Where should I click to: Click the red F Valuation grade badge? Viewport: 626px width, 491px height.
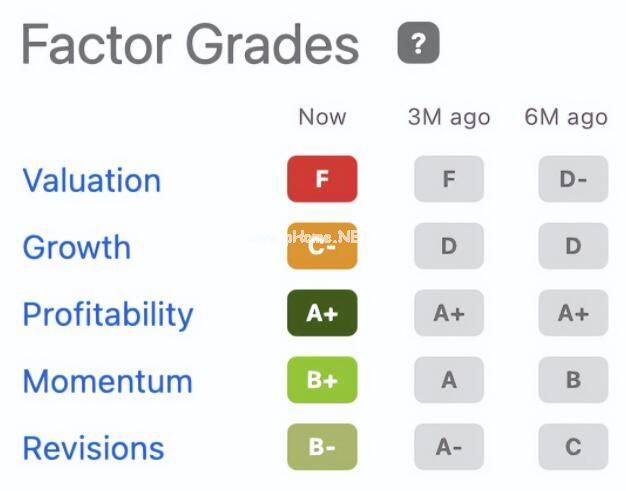[x=322, y=179]
